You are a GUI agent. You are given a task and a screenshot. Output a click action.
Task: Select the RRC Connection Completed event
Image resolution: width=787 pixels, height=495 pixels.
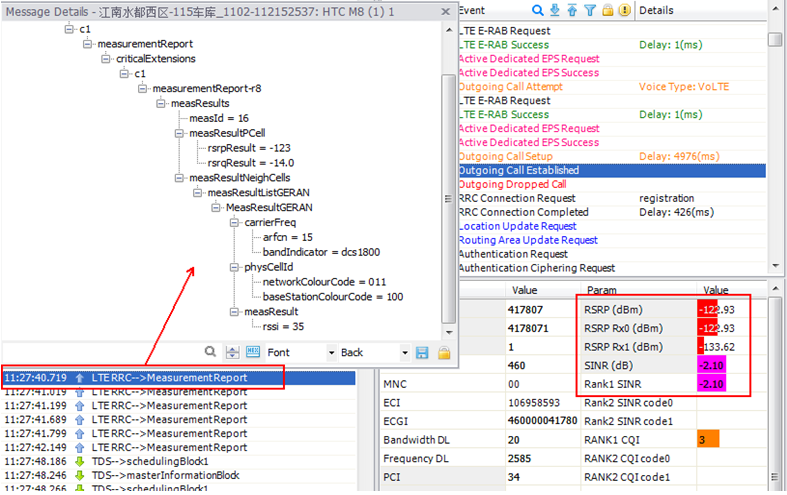[x=612, y=212]
